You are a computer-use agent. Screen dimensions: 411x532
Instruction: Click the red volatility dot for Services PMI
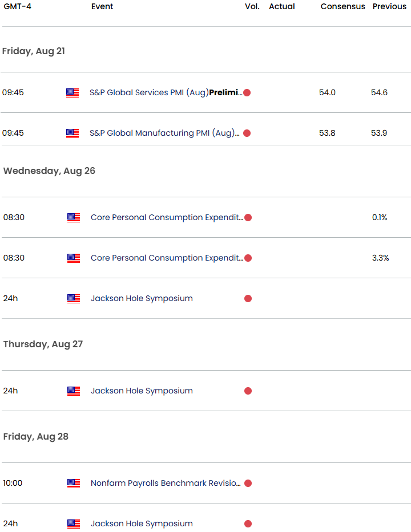click(247, 92)
